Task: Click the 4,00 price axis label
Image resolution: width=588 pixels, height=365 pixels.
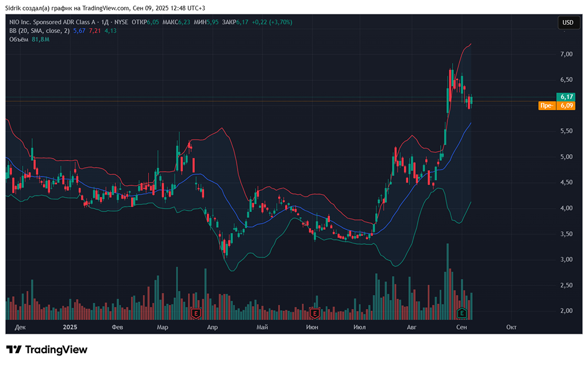Action: tap(566, 208)
